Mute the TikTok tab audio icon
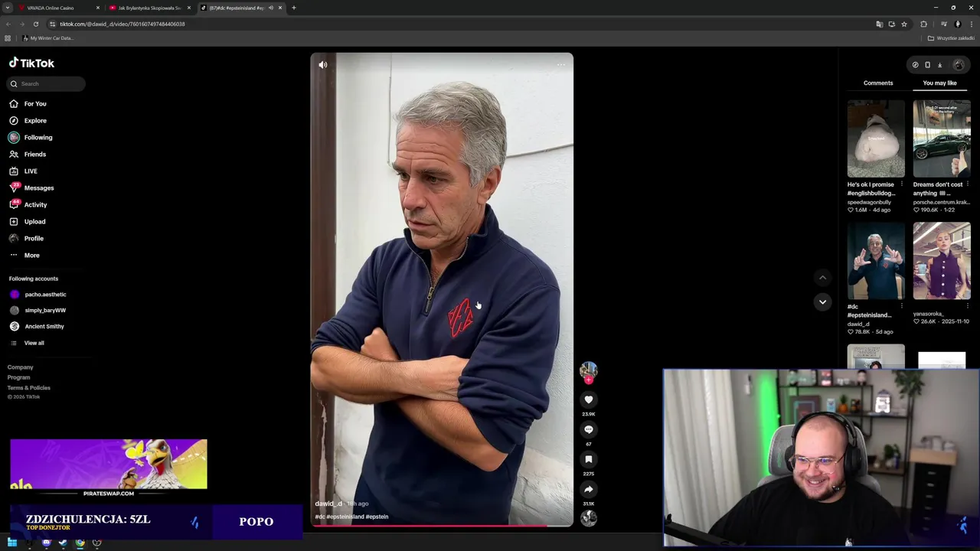The image size is (980, 551). (270, 8)
